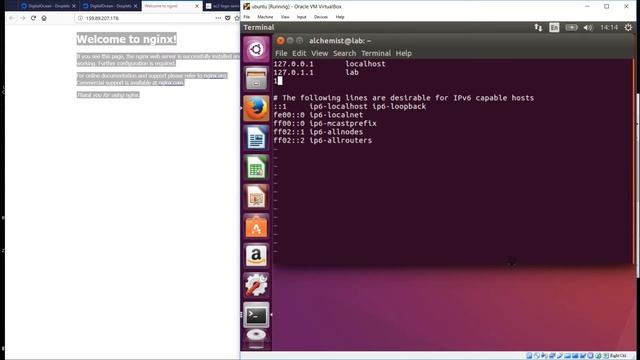Open terminal Edit menu
The width and height of the screenshot is (640, 360).
299,53
